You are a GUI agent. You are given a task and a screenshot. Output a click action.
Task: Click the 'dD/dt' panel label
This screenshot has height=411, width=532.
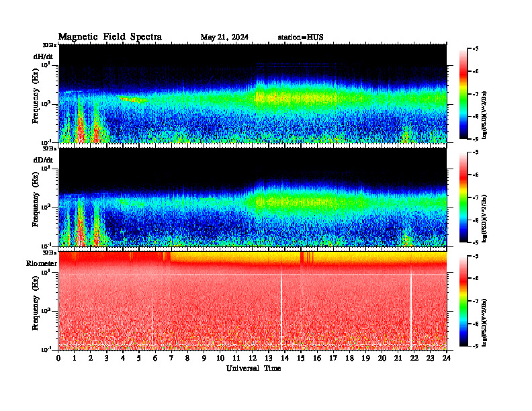click(x=43, y=160)
